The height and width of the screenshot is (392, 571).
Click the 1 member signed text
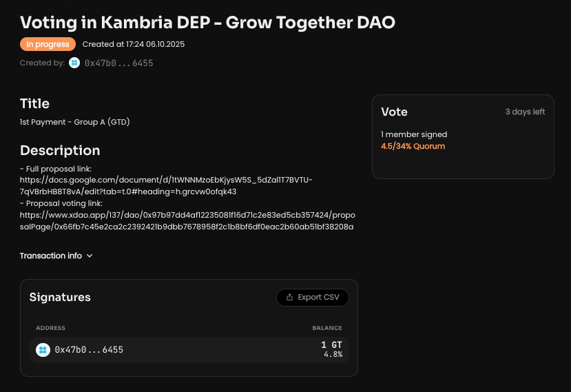[x=414, y=134]
